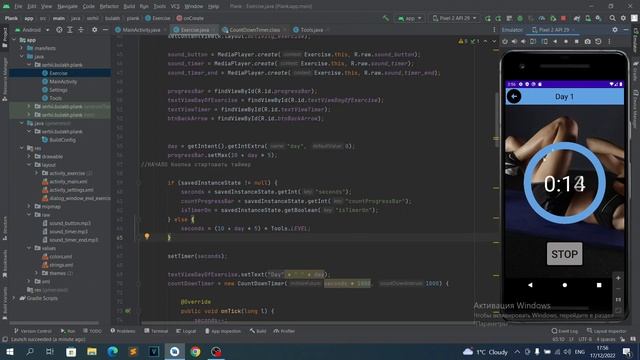Open the Profiler tool window
Viewport: 640px width, 360px height.
click(284, 331)
